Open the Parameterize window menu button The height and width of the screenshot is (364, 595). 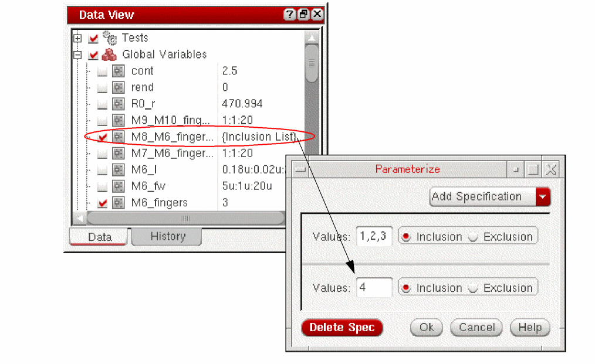[x=300, y=169]
